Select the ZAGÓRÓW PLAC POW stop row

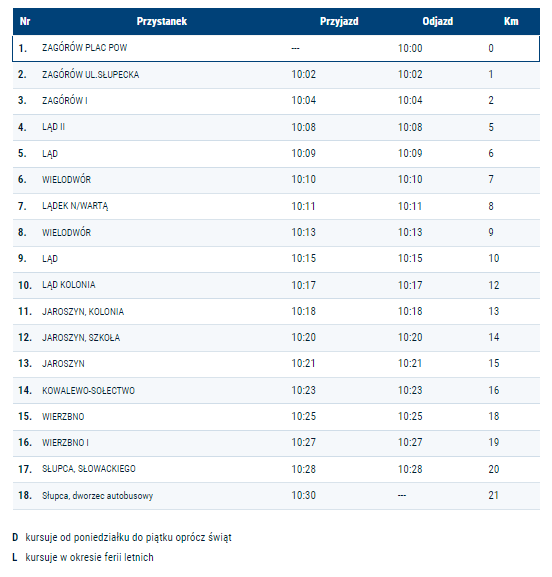coord(276,48)
